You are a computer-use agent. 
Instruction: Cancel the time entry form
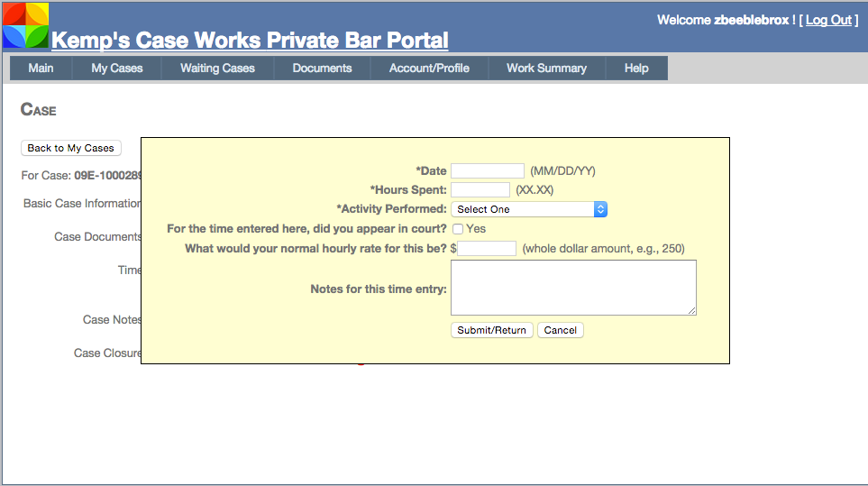click(x=560, y=330)
